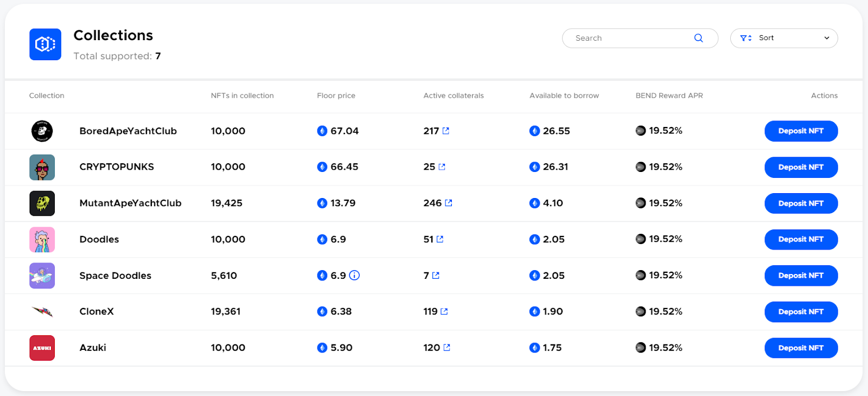This screenshot has width=868, height=396.
Task: Deposit NFT for BoredApeYachtClub
Action: coord(801,131)
